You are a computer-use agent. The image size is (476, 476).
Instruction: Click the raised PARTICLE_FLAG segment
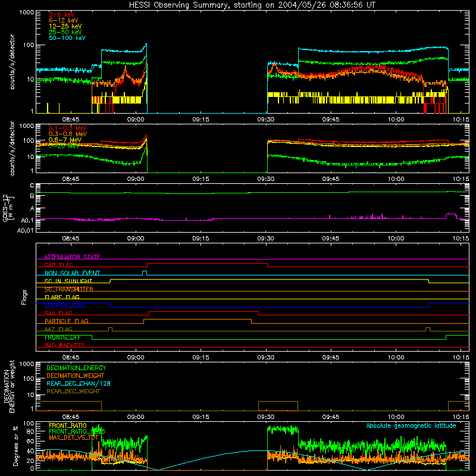(x=198, y=320)
